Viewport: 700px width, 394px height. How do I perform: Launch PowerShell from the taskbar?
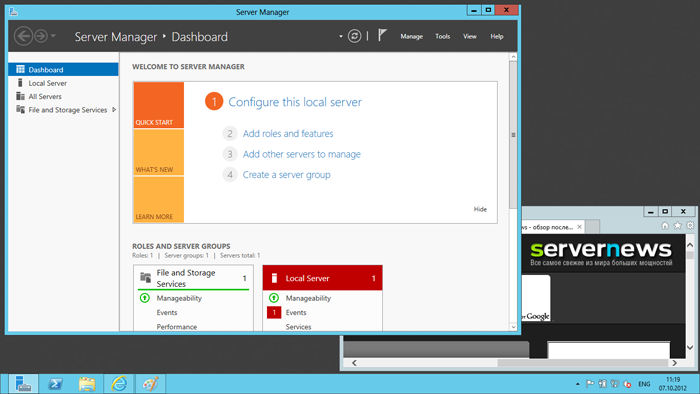click(x=55, y=384)
